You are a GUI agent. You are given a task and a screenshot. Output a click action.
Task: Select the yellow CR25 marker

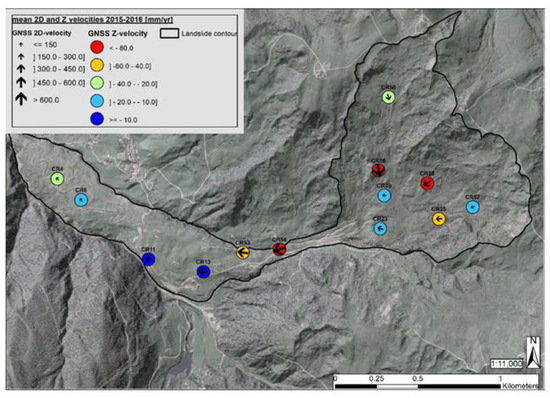click(x=438, y=219)
